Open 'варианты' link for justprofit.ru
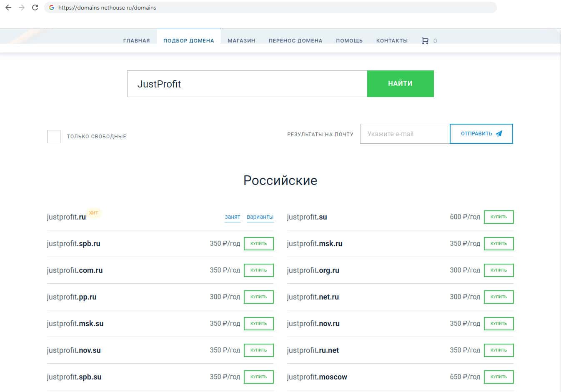Viewport: 561px width, 392px height. coord(260,217)
